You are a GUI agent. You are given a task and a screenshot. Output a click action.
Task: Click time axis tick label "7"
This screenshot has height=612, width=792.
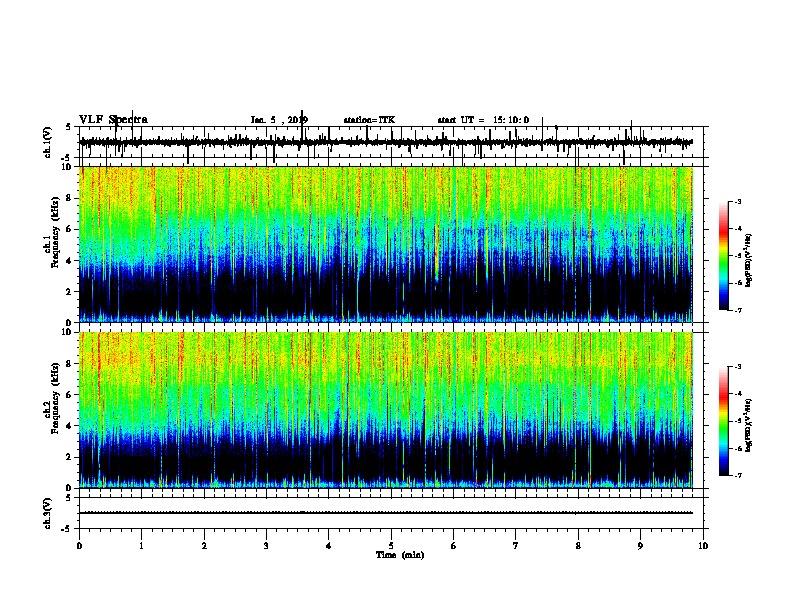pyautogui.click(x=516, y=546)
